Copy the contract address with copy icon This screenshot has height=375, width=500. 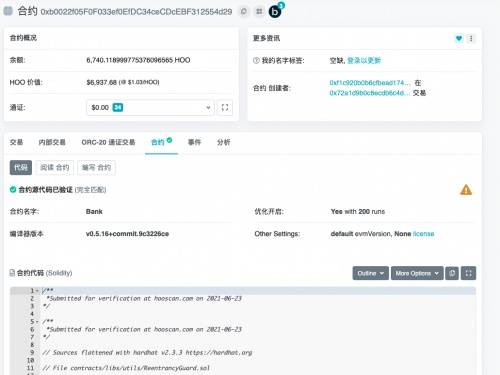(244, 12)
